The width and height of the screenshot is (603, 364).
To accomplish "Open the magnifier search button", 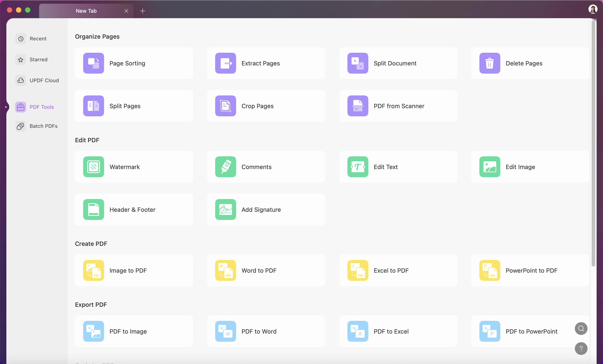I will [x=581, y=329].
